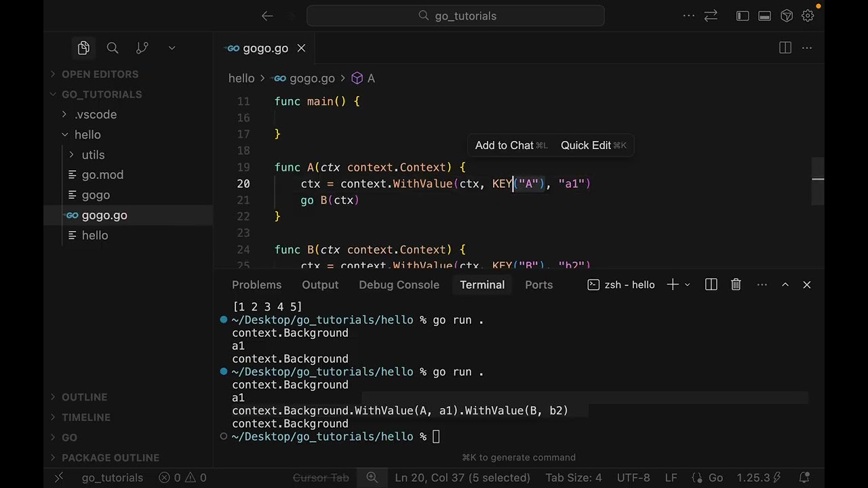868x488 pixels.
Task: Open Cursor settings gear
Action: tap(808, 16)
